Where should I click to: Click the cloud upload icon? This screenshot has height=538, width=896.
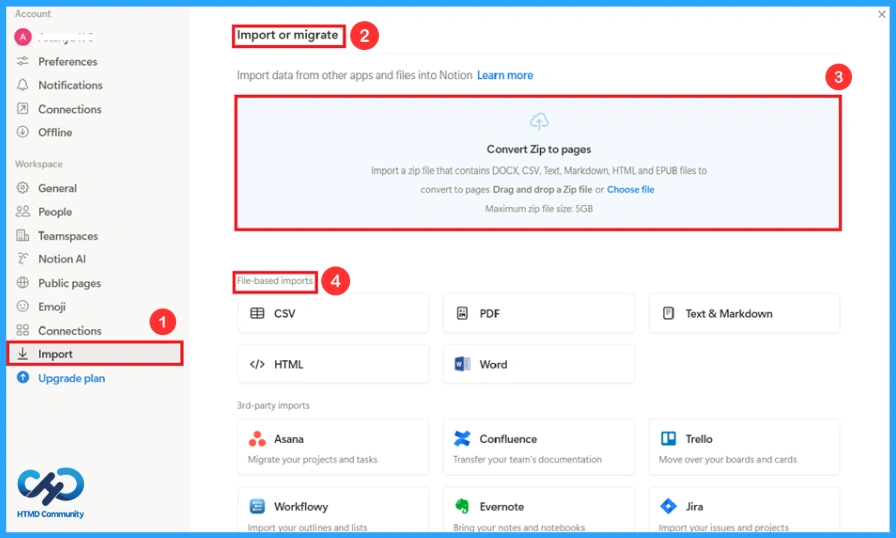(539, 122)
